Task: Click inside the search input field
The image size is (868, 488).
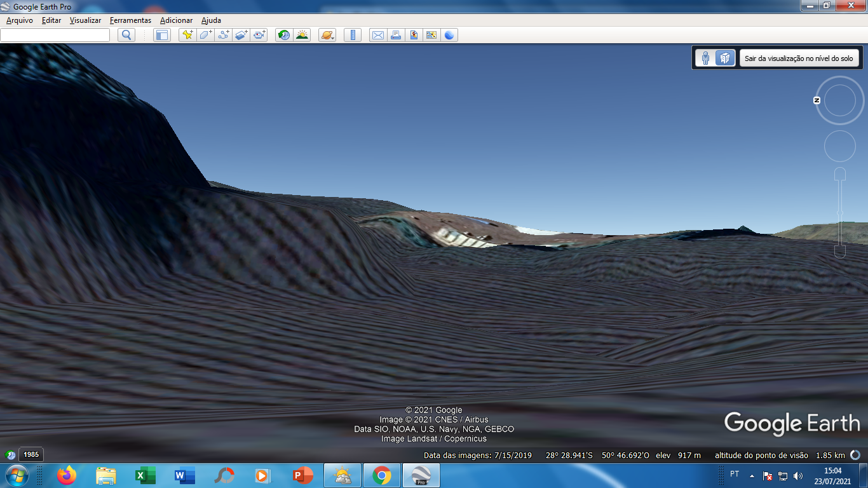Action: coord(55,35)
